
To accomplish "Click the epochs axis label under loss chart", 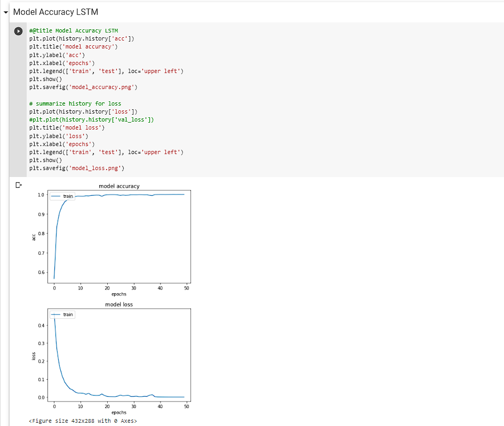I will pos(119,413).
